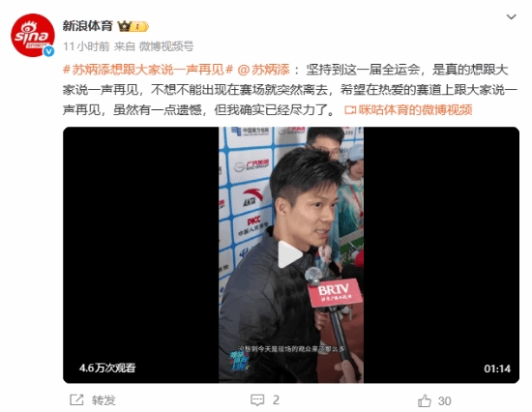Open the @苏炳添 mention link
The image size is (532, 412).
point(264,70)
